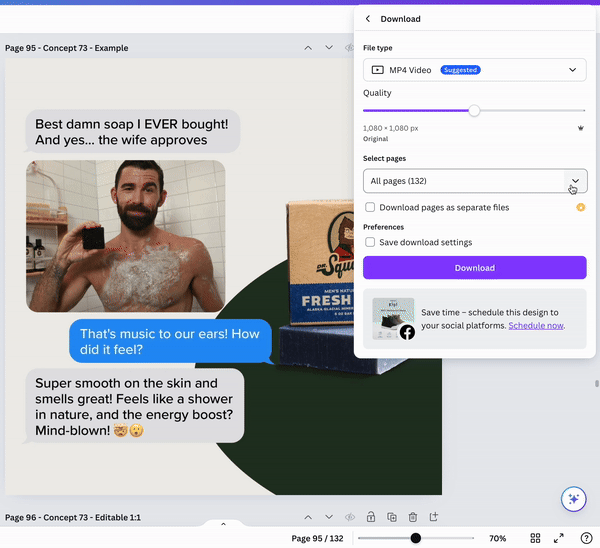Follow the Schedule now link
This screenshot has width=600, height=548.
click(536, 326)
